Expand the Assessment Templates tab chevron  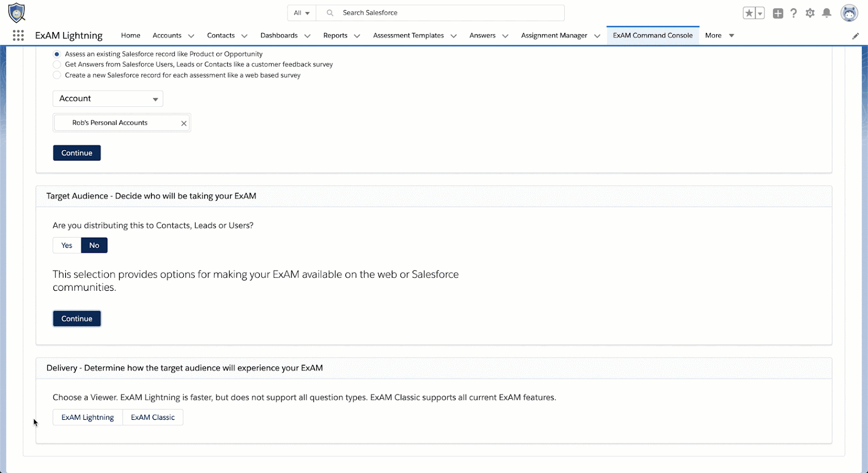click(x=454, y=36)
